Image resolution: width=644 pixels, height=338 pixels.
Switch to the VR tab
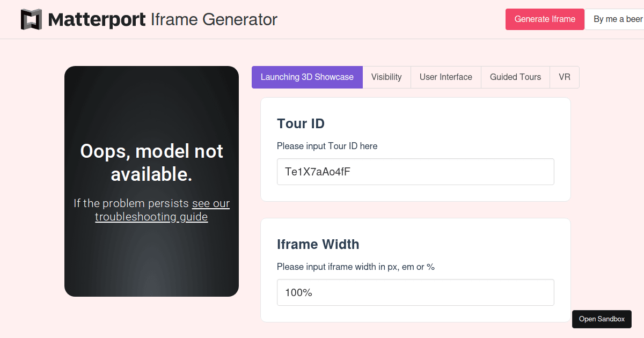pos(565,77)
